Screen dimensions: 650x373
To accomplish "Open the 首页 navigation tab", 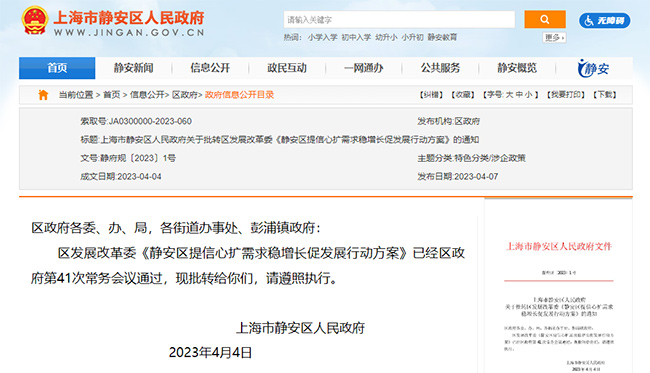I will (x=57, y=68).
